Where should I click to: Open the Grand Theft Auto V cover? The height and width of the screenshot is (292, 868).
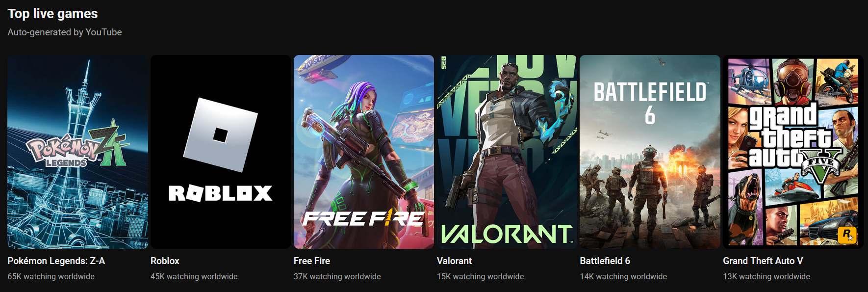tap(793, 152)
